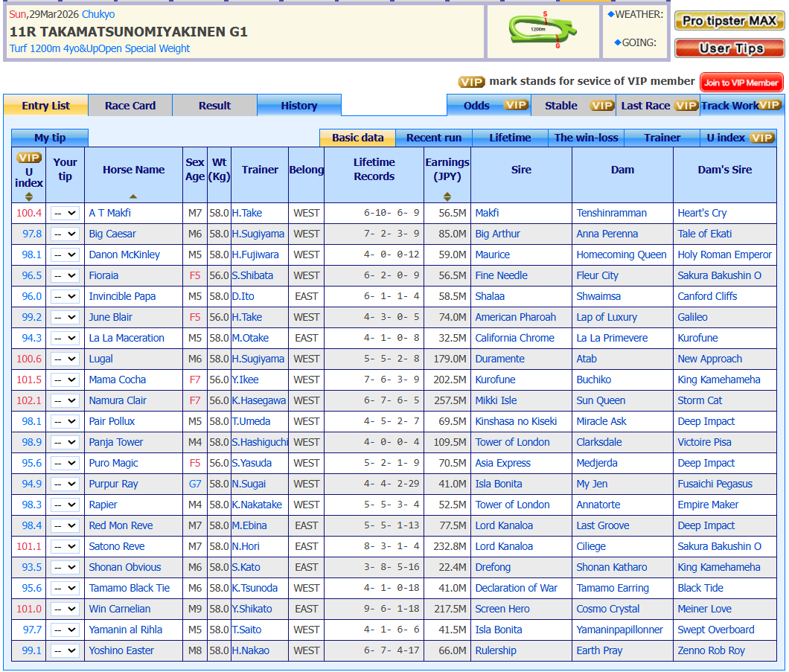Viewport: 789px width, 672px height.
Task: Open dam's sire Fusaichi Pegasus link
Action: [x=715, y=484]
